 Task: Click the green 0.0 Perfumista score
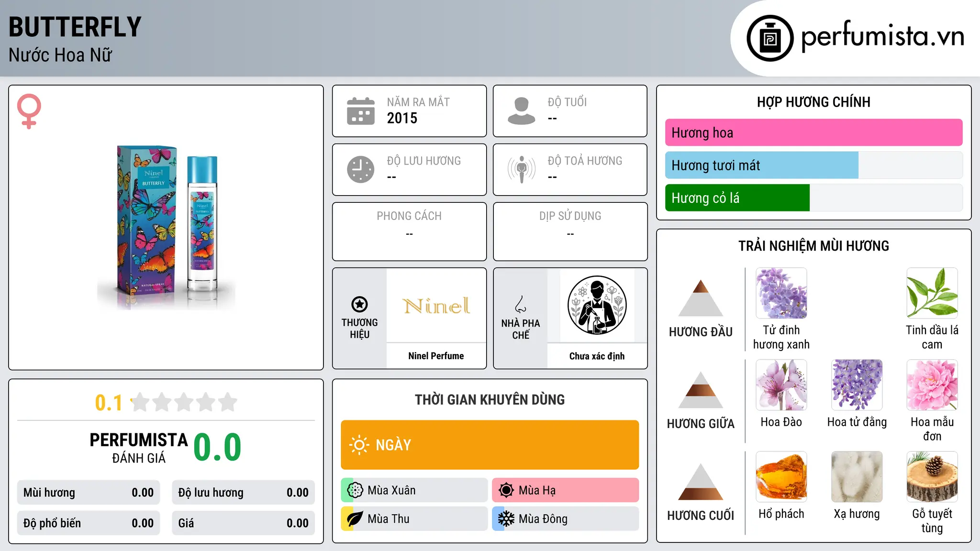(217, 447)
